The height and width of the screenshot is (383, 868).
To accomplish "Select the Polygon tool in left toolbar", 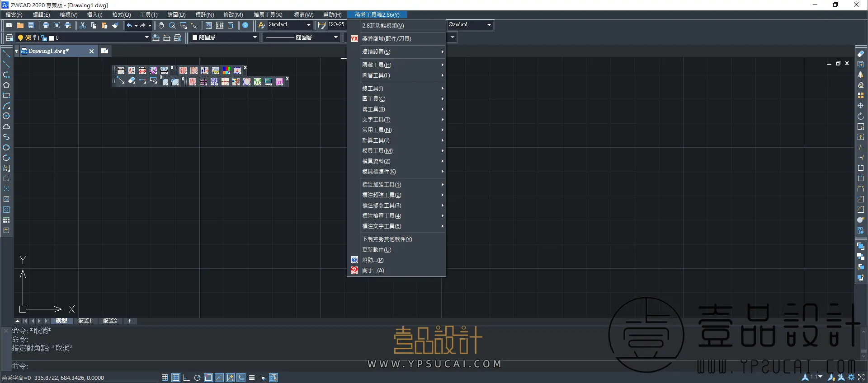I will 6,85.
